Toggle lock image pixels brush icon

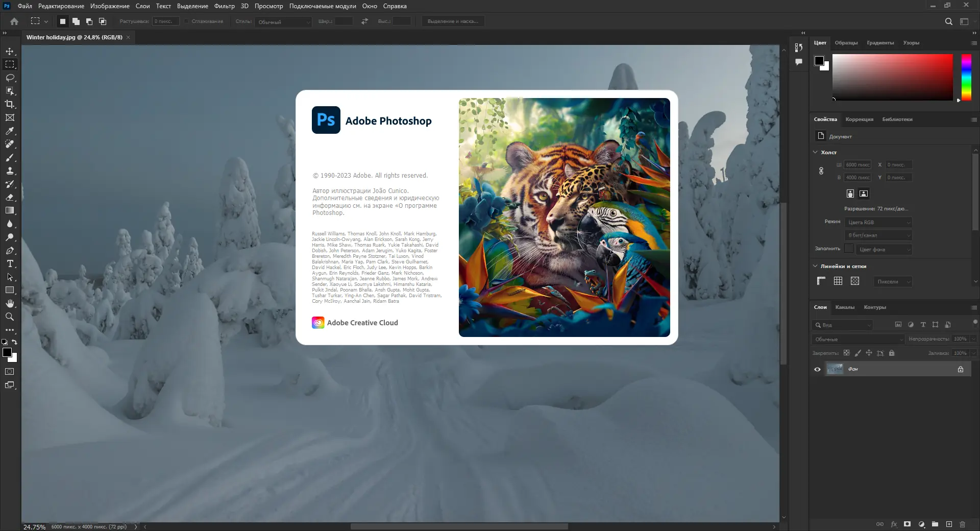click(857, 353)
